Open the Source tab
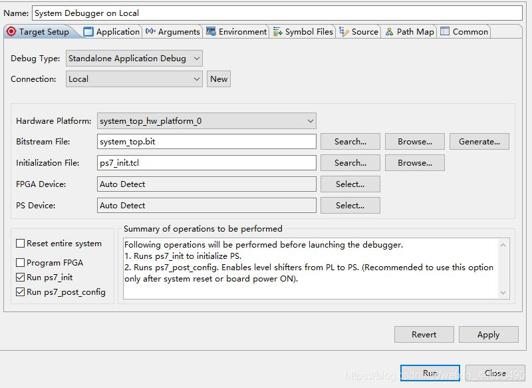The image size is (532, 388). pos(359,32)
